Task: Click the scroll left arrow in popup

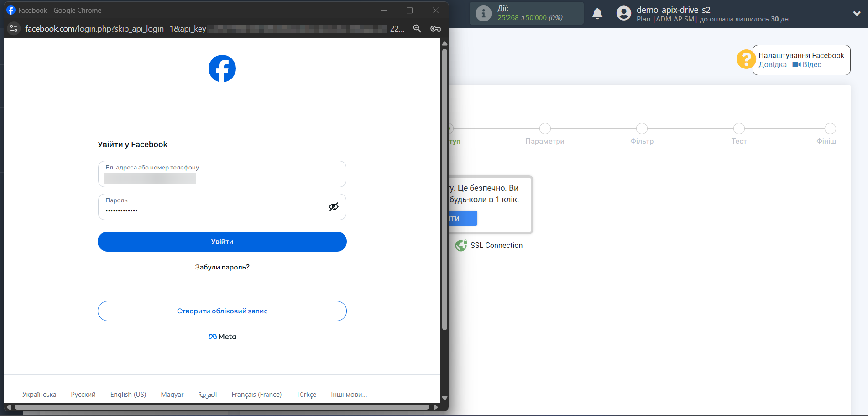Action: click(x=9, y=407)
